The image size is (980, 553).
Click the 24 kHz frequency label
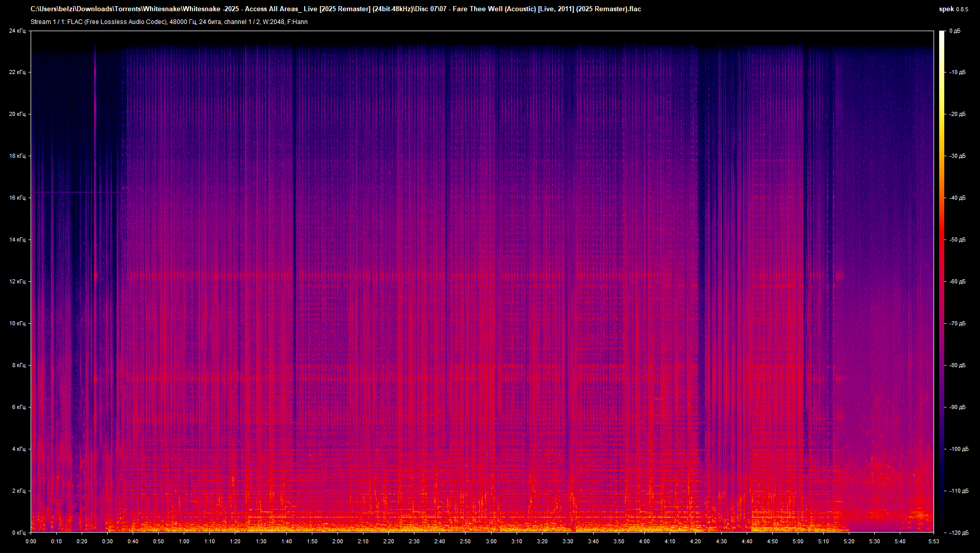pos(17,31)
